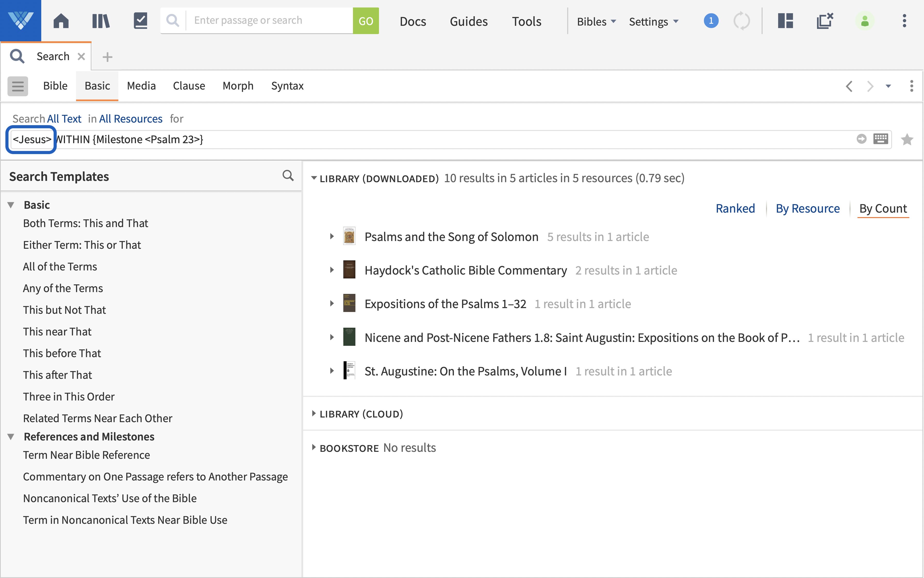Viewport: 924px width, 578px height.
Task: Open the Settings dropdown
Action: 654,21
